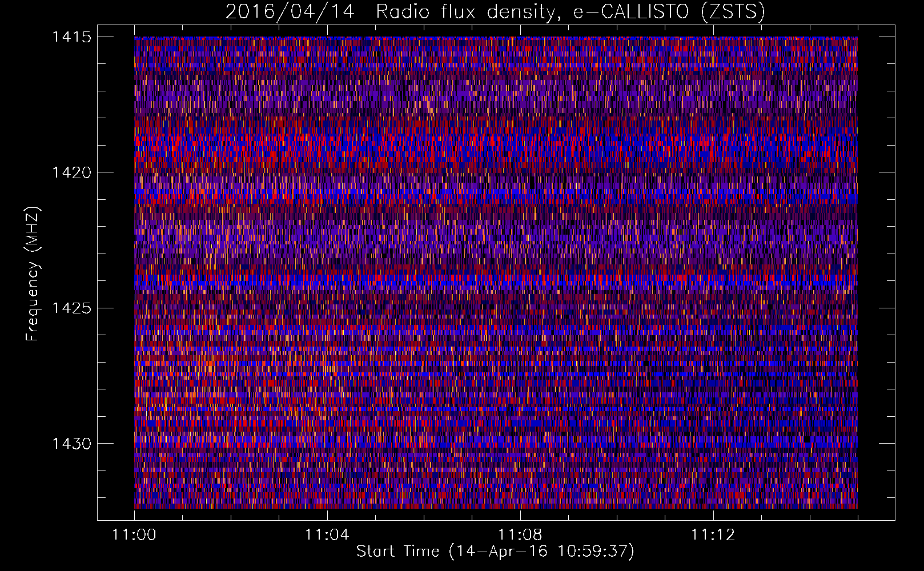Screen dimensions: 924x571
Task: Click the 'Start Time (14-Apr-16 10:59:37)' axis label
Action: (x=495, y=552)
